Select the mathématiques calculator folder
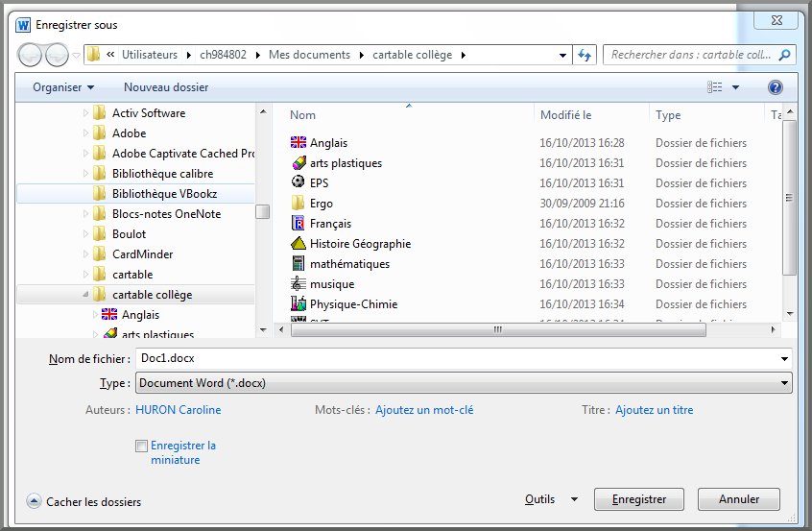The width and height of the screenshot is (812, 531). (x=349, y=264)
